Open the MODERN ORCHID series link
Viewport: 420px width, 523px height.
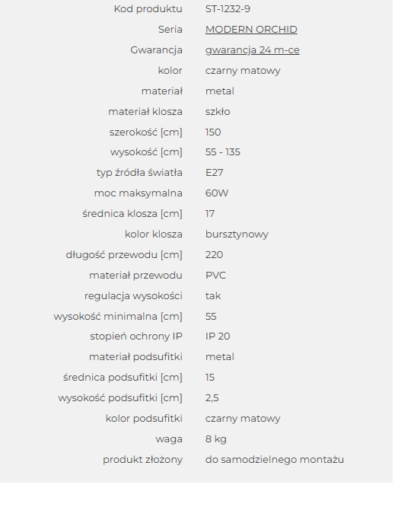[x=251, y=30]
